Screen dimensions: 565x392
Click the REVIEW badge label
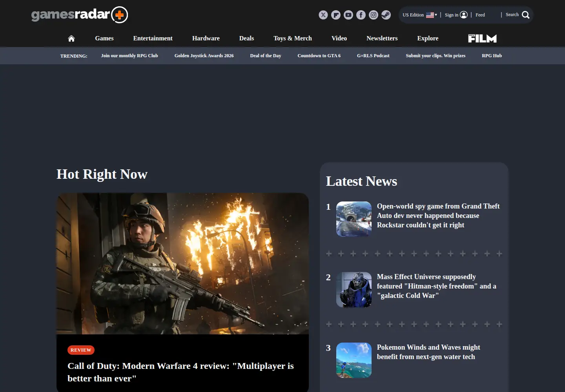tap(81, 350)
